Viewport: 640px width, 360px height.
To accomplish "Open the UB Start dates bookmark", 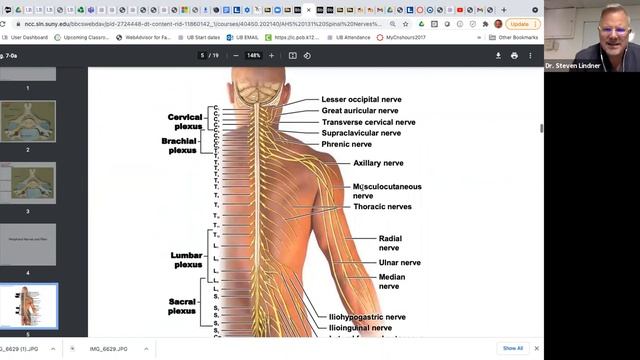I will pos(199,37).
